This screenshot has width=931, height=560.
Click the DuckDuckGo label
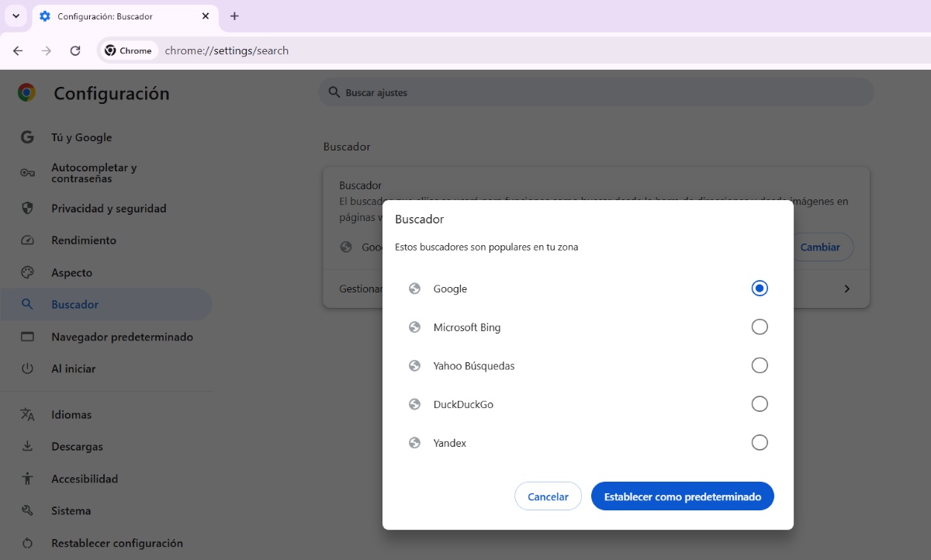pos(463,405)
